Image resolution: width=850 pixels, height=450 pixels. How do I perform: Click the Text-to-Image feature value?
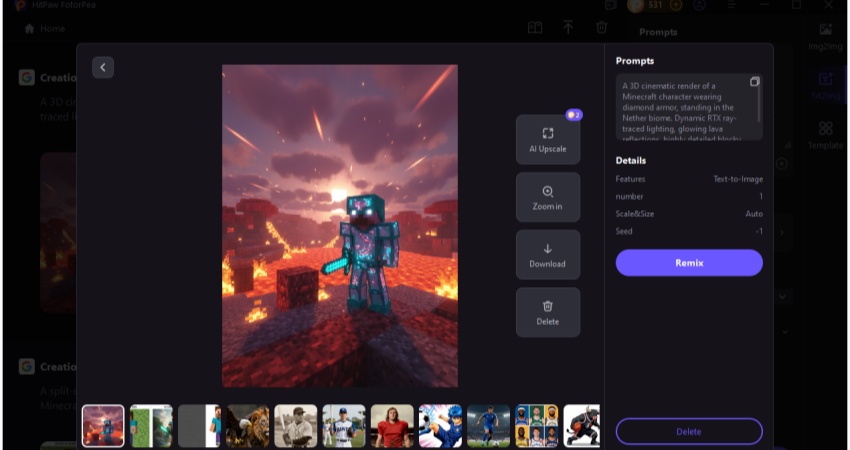coord(738,179)
